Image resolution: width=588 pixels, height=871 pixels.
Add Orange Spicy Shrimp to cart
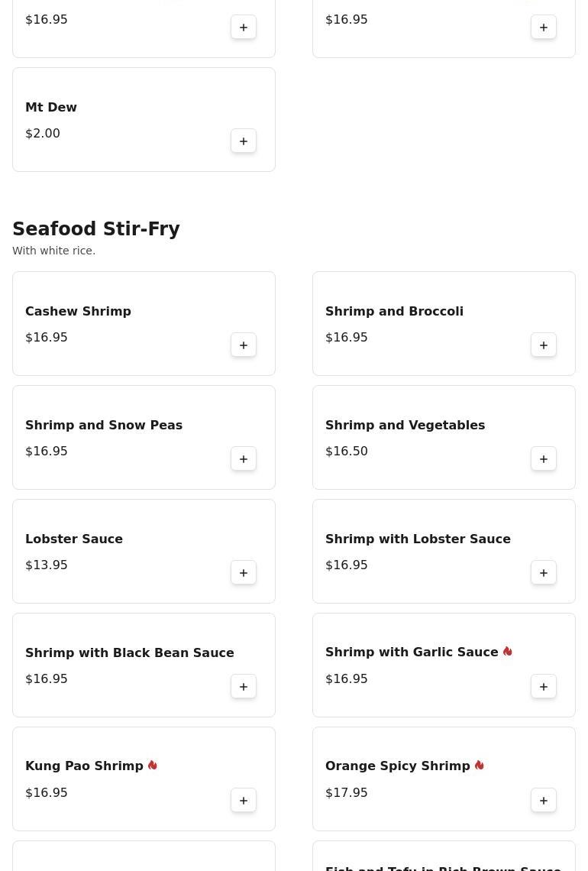(544, 801)
